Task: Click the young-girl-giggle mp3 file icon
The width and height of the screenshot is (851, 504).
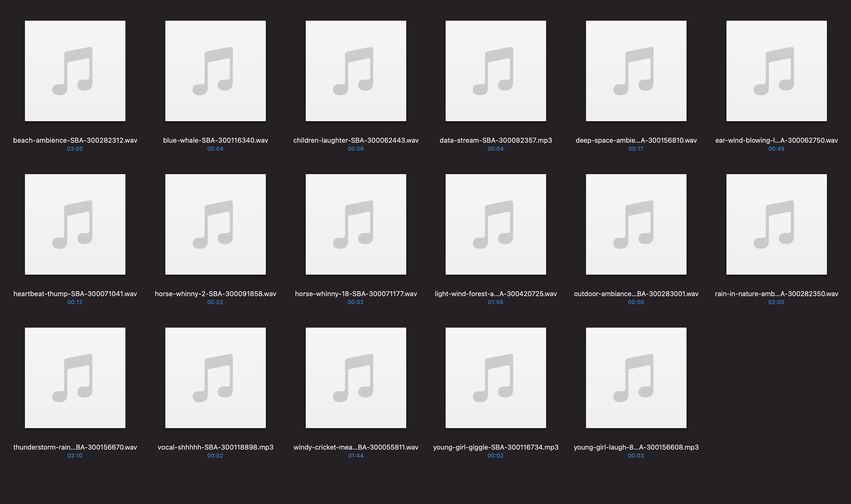Action: pos(496,378)
